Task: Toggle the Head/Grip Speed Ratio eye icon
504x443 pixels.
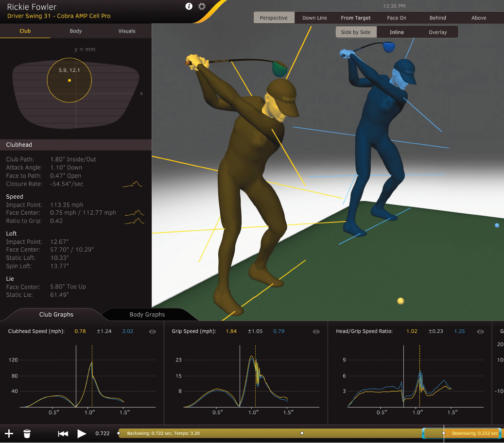Action: (x=480, y=331)
